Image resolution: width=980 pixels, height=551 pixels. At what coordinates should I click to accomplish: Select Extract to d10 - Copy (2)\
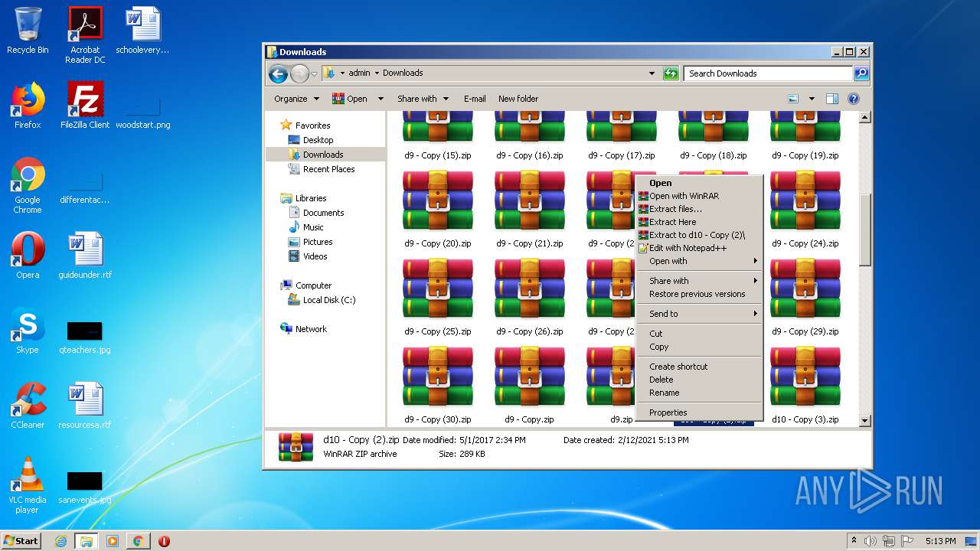(x=700, y=235)
